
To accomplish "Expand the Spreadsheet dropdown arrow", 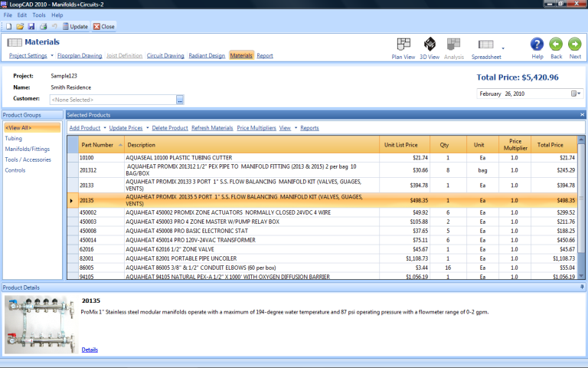I will tap(503, 48).
